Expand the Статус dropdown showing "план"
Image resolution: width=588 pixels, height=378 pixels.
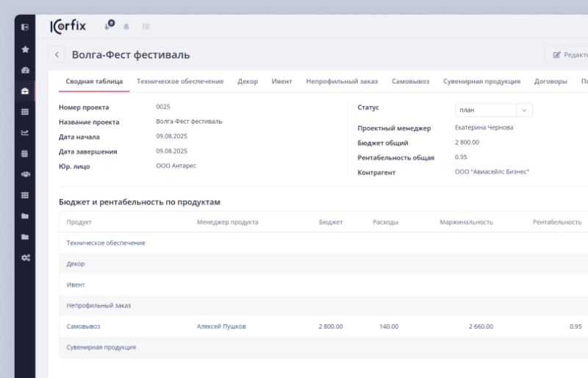click(493, 110)
